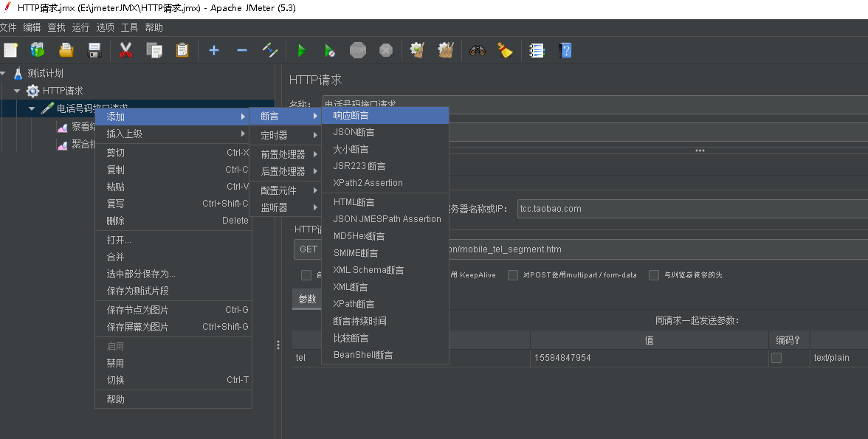Choose BeanShell断言 menu item
Screen dimensions: 868x439
pyautogui.click(x=385, y=355)
